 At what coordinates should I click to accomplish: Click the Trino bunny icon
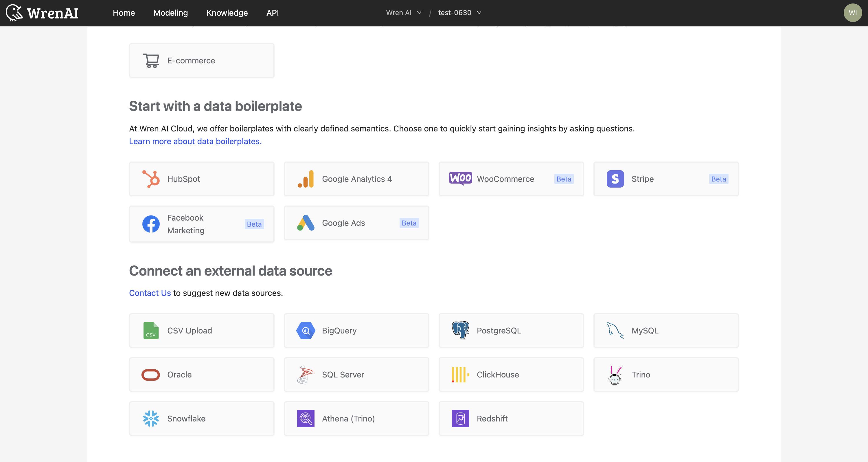pos(615,375)
